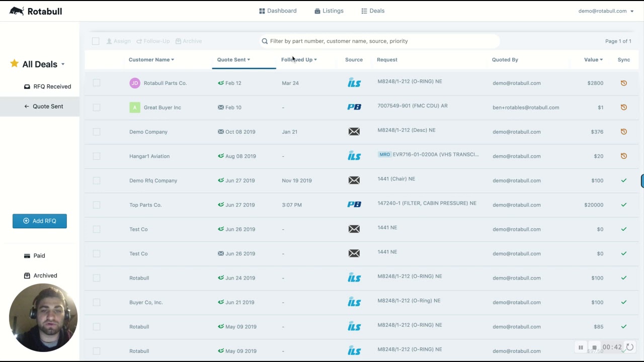Click the pending sync icon for Hangar1 Aviation
Viewport: 644px width, 362px height.
(623, 156)
